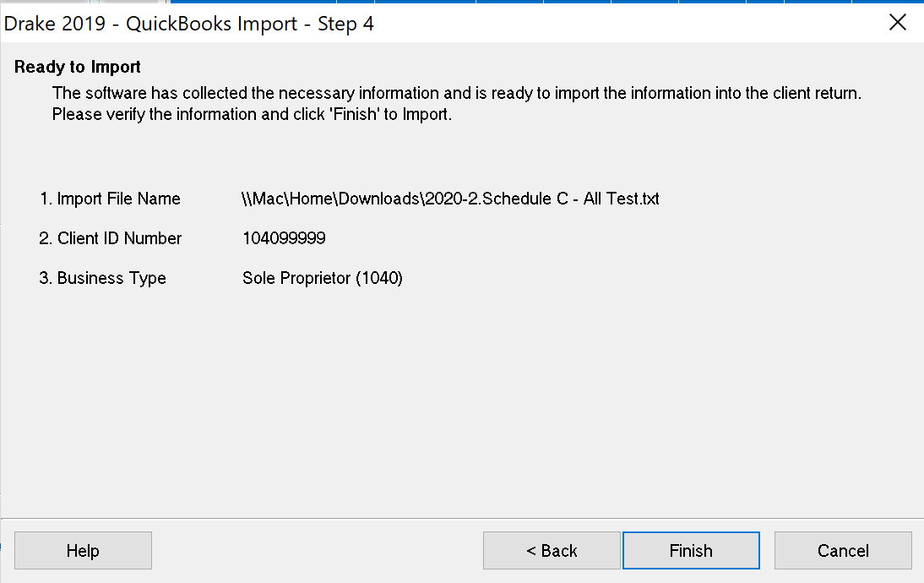Open Help for the import wizard

(83, 551)
